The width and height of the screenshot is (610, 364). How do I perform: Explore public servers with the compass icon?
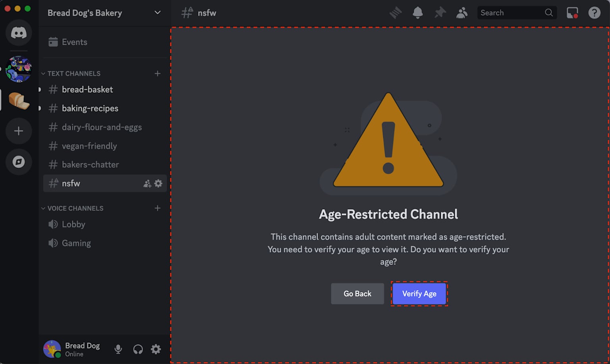19,162
